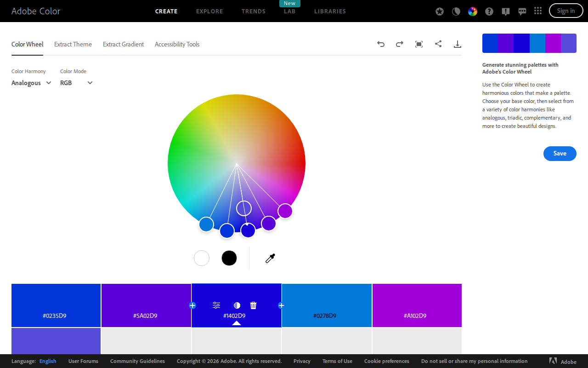Image resolution: width=588 pixels, height=368 pixels.
Task: Click the color wheel icon in the header
Action: coord(473,11)
